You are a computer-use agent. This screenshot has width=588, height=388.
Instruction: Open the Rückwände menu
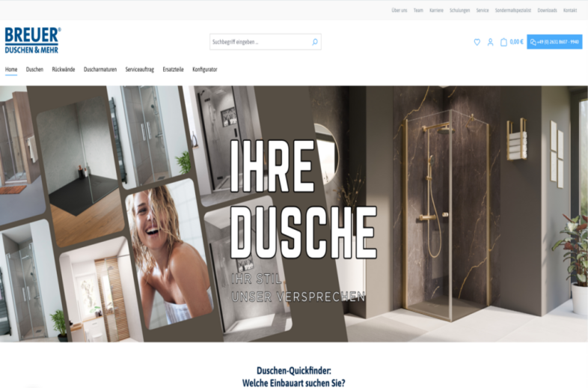pyautogui.click(x=64, y=70)
